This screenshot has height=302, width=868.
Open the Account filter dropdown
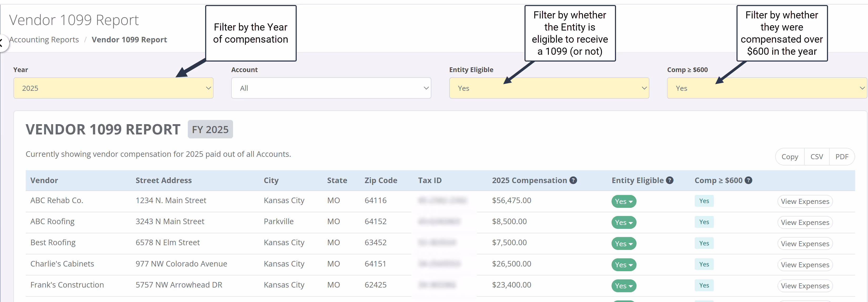point(331,88)
